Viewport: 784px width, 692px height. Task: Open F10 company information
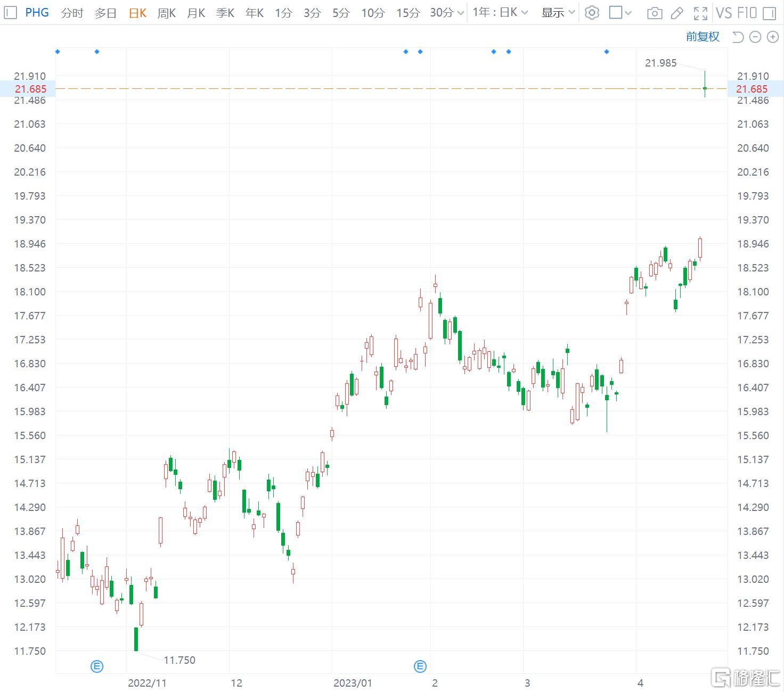click(x=747, y=13)
